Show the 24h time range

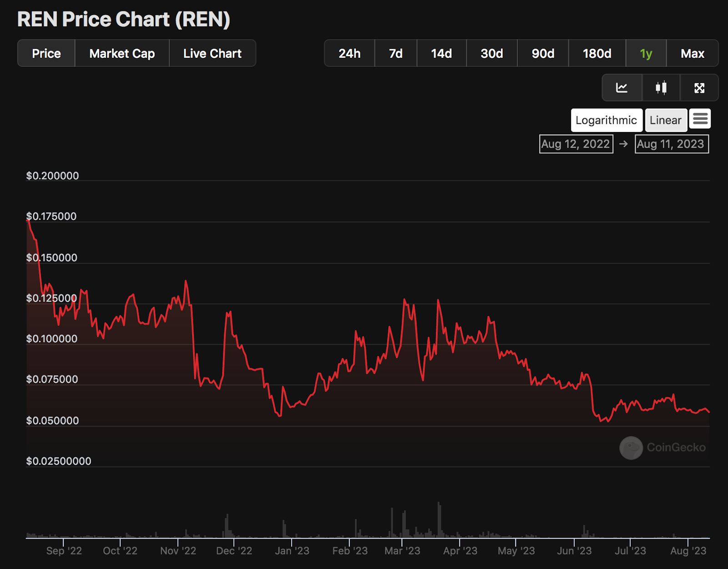coord(349,53)
